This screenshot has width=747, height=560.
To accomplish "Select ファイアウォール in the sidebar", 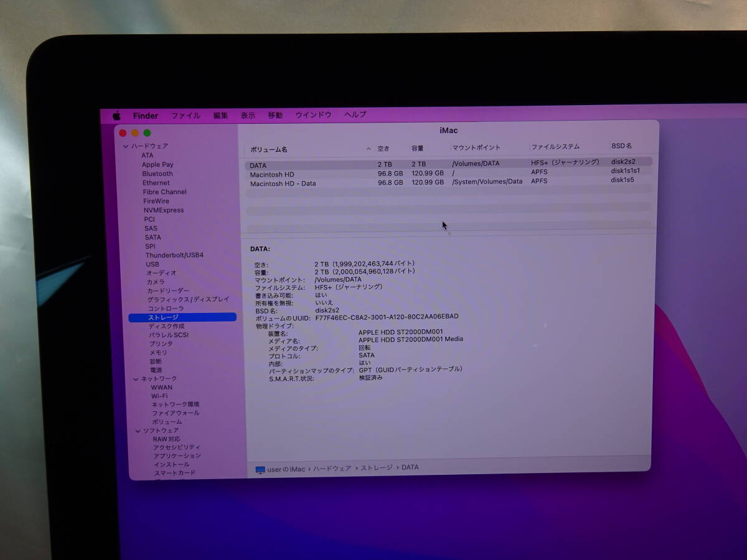I will tap(176, 413).
